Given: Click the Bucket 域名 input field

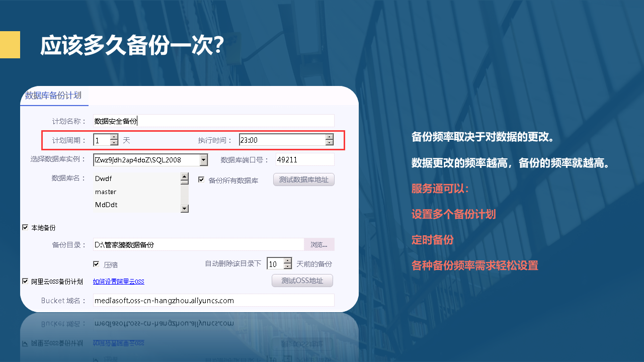Looking at the screenshot, I should (x=213, y=301).
